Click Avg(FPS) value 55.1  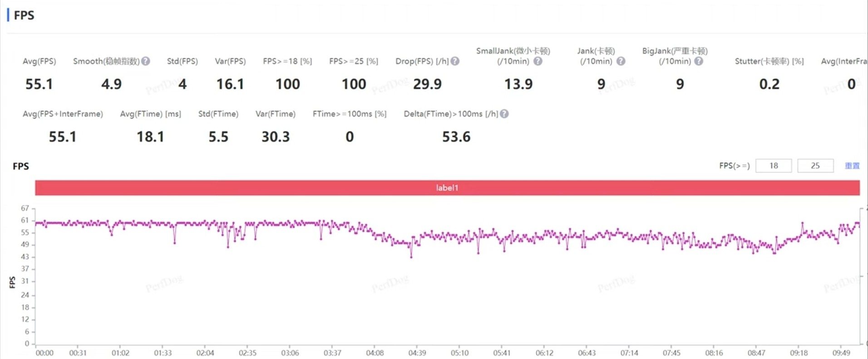[39, 84]
